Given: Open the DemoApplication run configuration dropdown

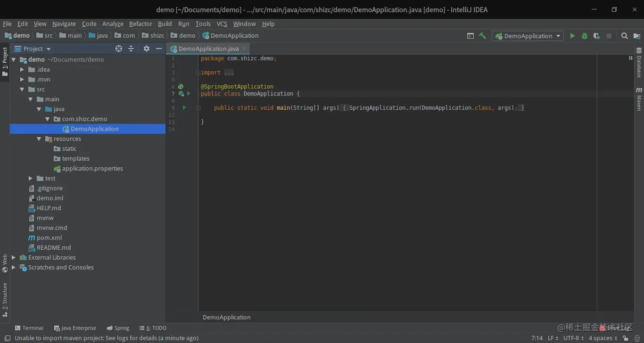Looking at the screenshot, I should [x=528, y=36].
